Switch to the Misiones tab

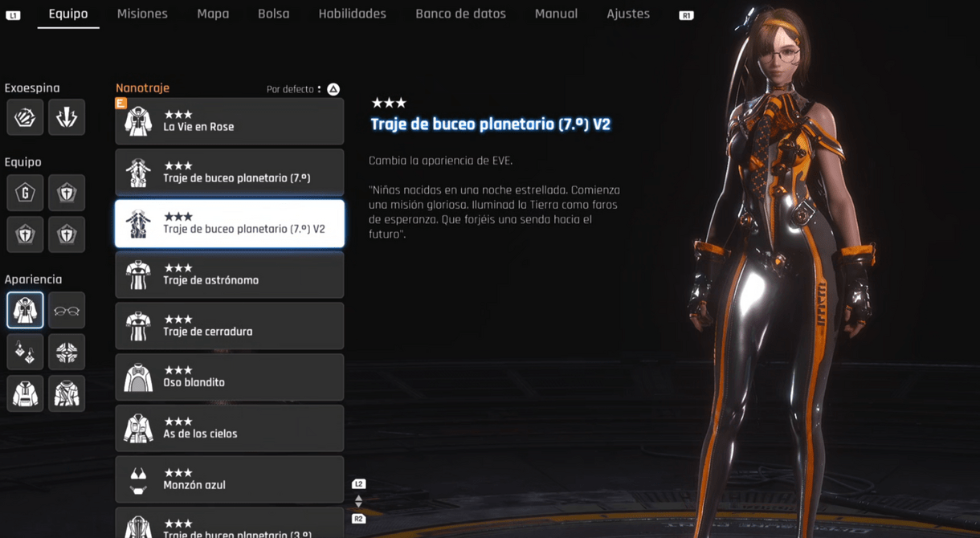tap(142, 14)
